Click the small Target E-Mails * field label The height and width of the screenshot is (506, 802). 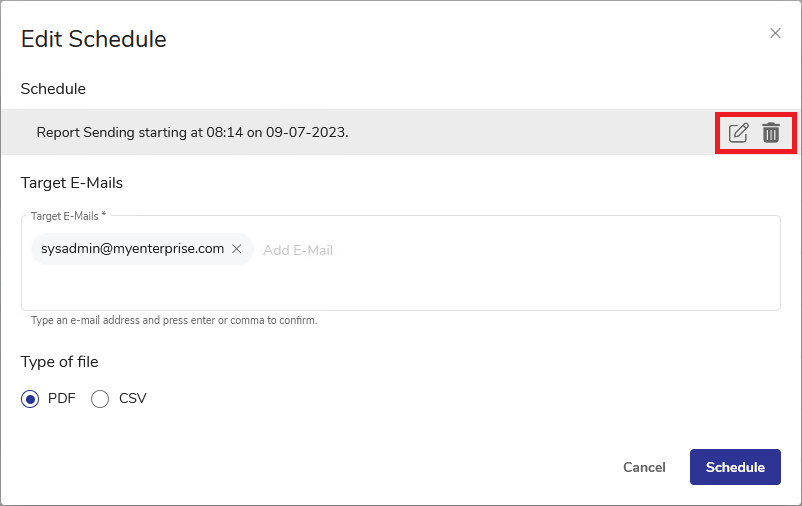point(68,216)
